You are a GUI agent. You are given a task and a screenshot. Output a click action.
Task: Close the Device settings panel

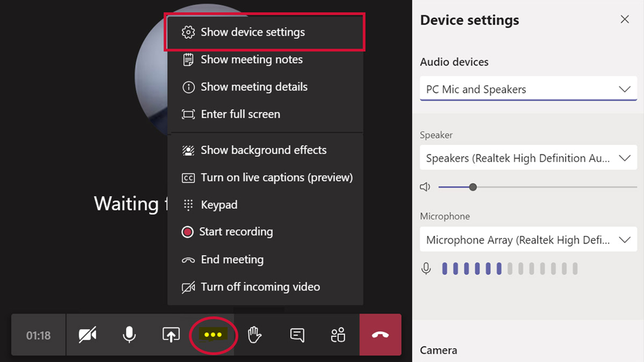pyautogui.click(x=625, y=19)
